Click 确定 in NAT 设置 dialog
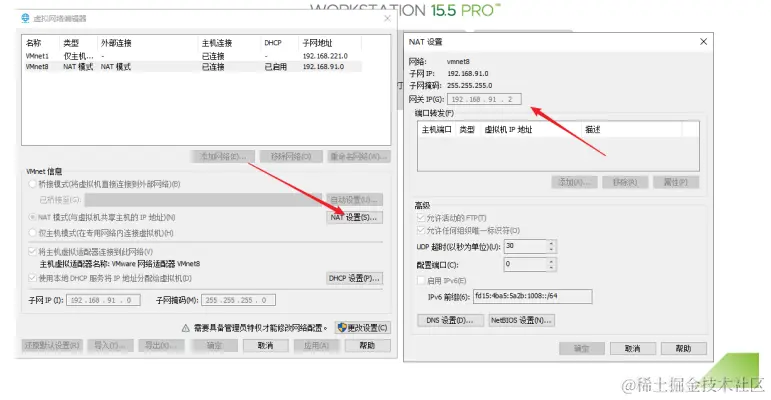 pos(582,348)
